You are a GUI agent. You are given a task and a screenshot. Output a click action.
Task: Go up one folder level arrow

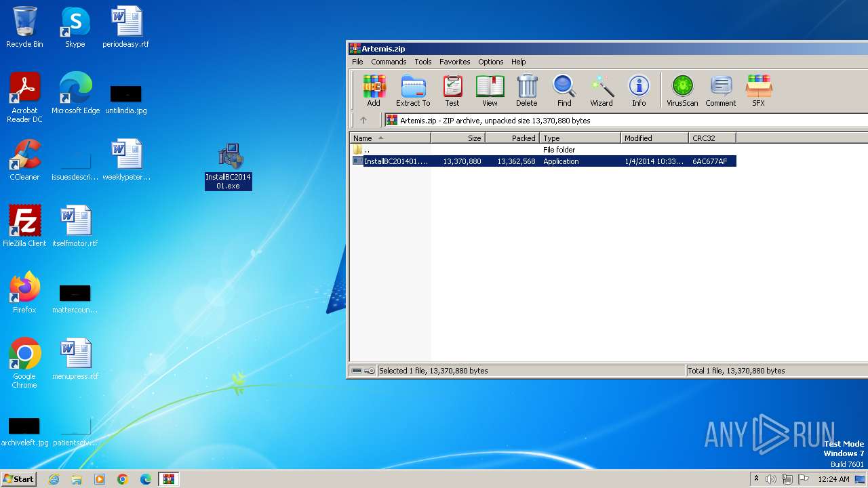[363, 121]
